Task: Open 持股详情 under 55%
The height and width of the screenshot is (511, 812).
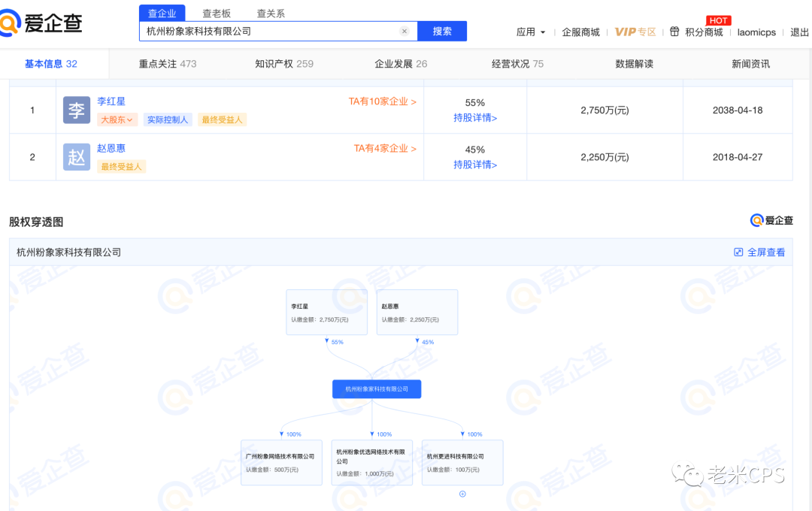Action: click(475, 118)
